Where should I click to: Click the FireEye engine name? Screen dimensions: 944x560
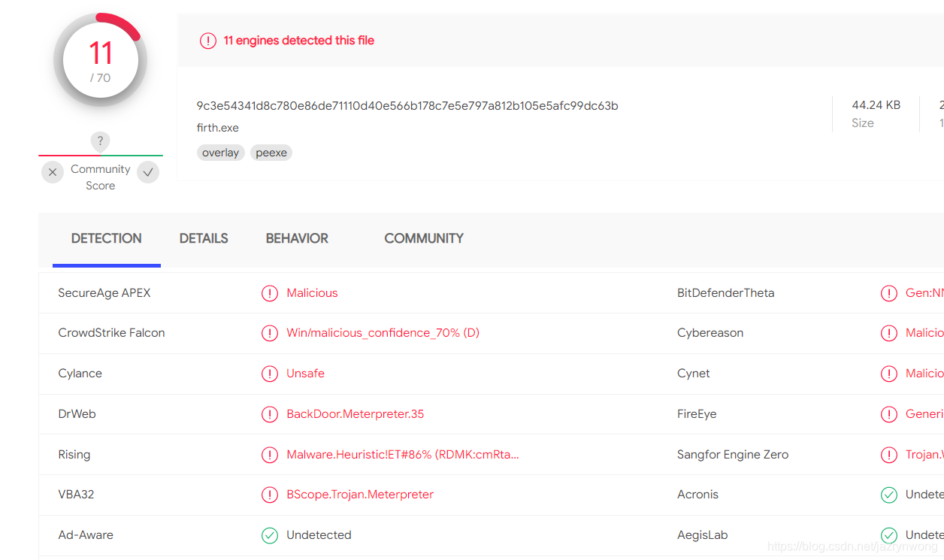(697, 414)
